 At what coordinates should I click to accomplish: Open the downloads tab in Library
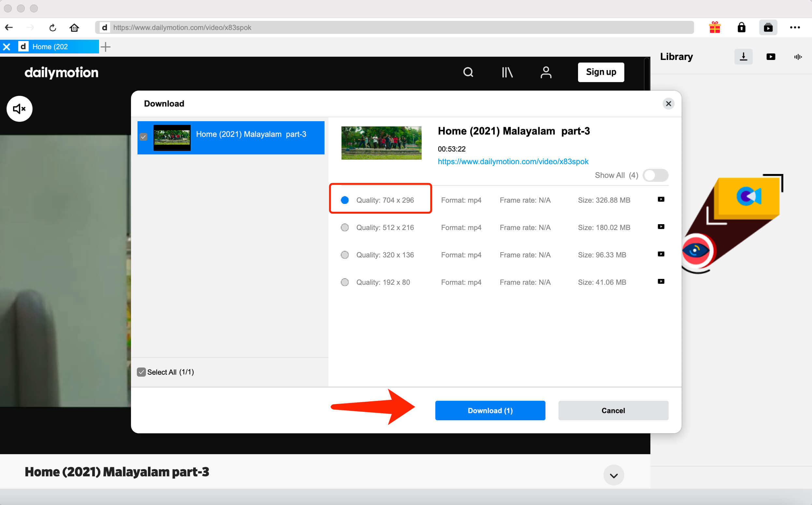(x=743, y=57)
